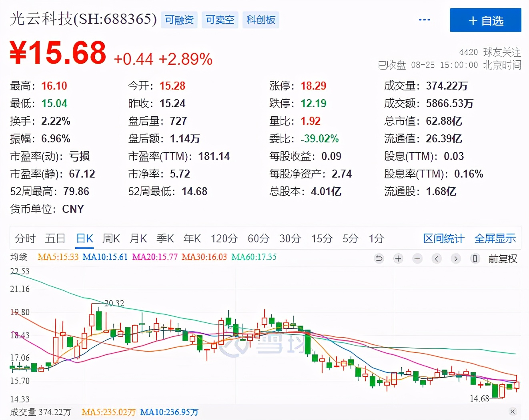Open the three-dot more options menu
This screenshot has width=529, height=420.
424,20
